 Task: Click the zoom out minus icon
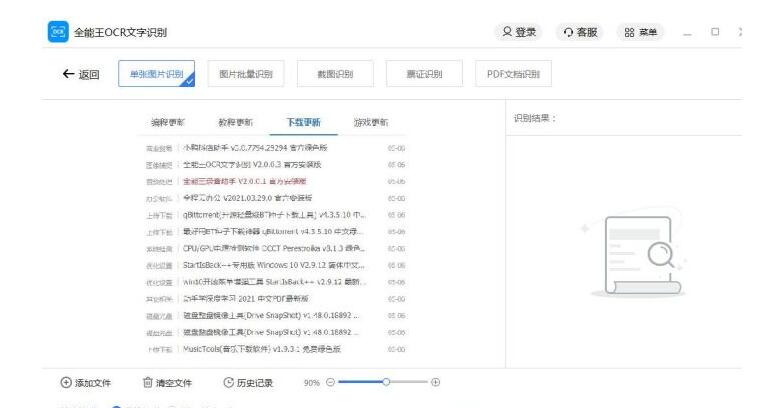tap(330, 382)
